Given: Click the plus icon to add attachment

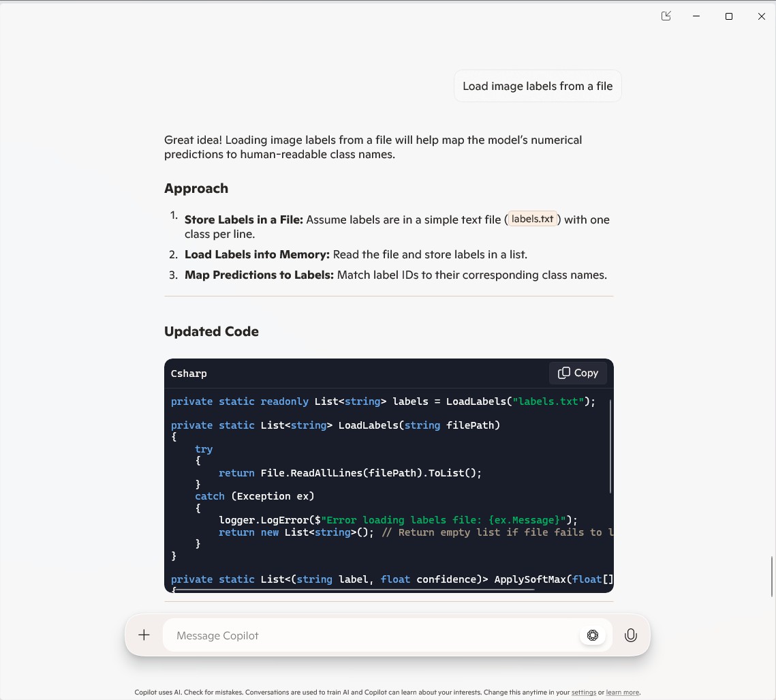Looking at the screenshot, I should coord(144,635).
